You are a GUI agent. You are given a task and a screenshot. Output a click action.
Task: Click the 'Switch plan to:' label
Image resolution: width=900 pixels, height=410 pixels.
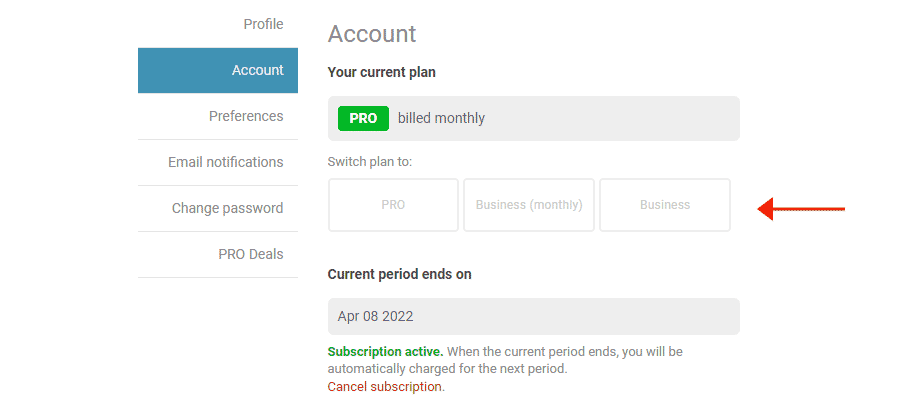370,162
